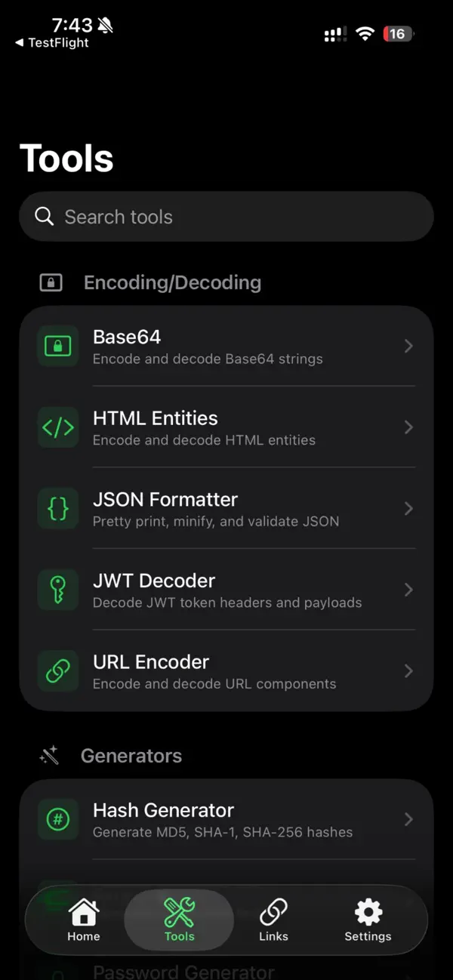Screen dimensions: 453x980
Task: Expand the Base64 tool details
Action: tap(408, 346)
